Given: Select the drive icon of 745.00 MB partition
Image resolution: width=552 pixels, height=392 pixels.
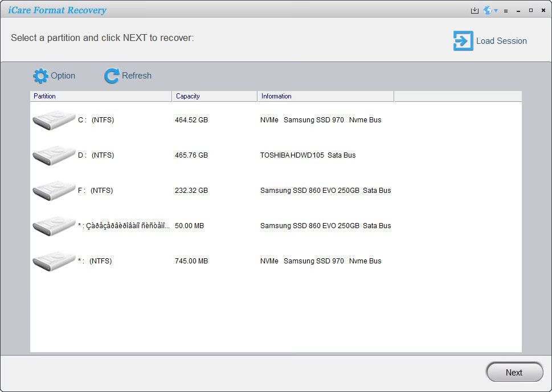Looking at the screenshot, I should (x=54, y=261).
